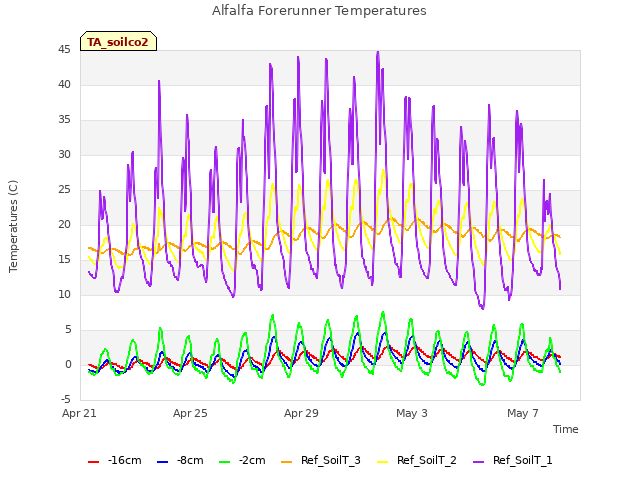Toggle the -16cm legend entry
This screenshot has width=640, height=480.
click(x=115, y=460)
